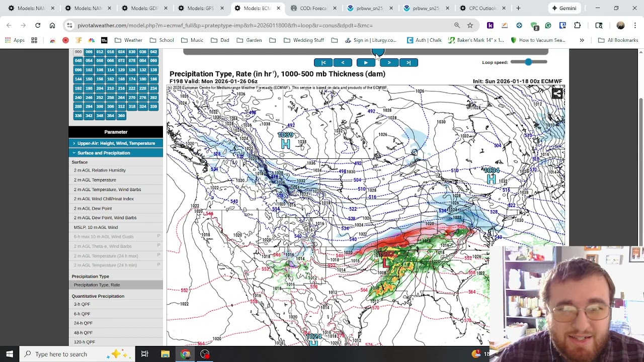Open the Wedding Stuff bookmarks folder

(303, 40)
